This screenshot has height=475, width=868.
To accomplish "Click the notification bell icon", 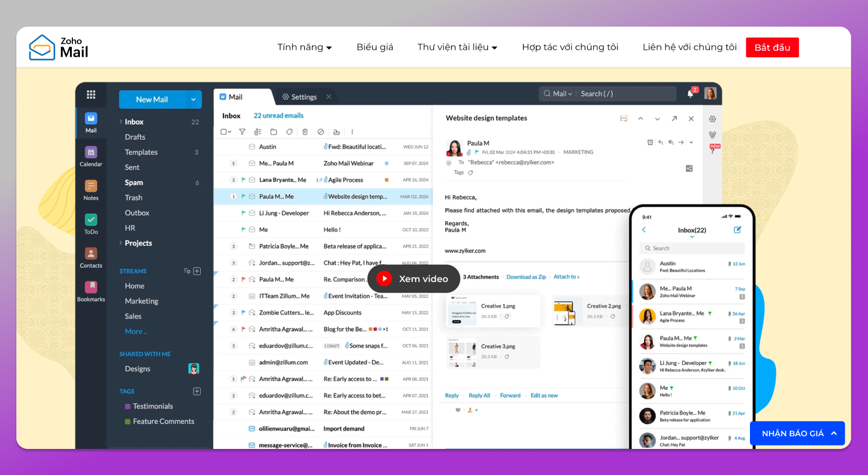I will (x=691, y=93).
